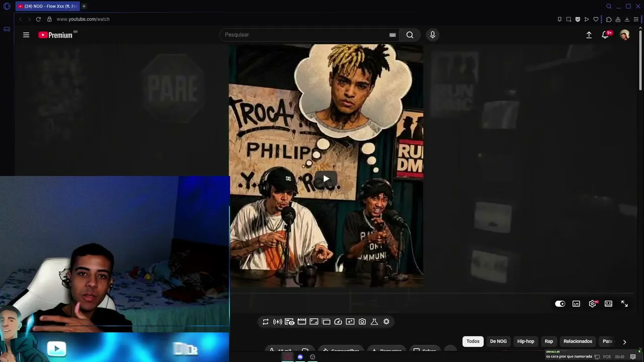
Task: Click the 00:49 taskbar clock
Action: [619, 357]
